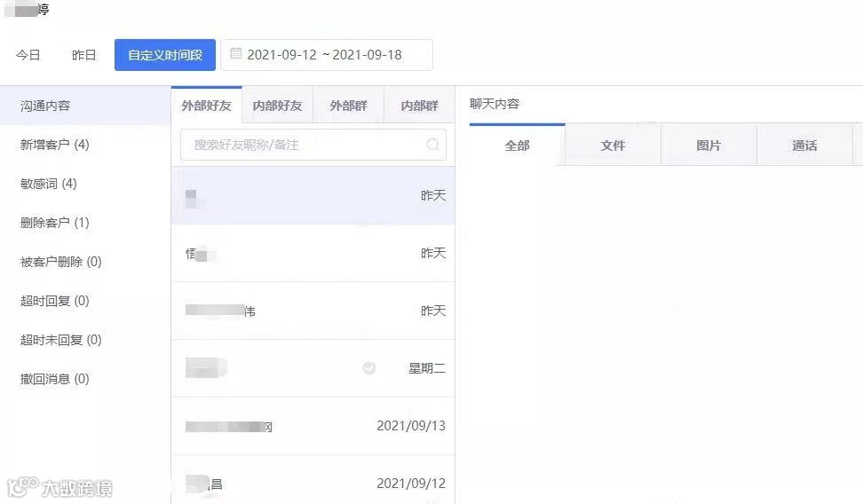
Task: Select the 图片 chat content tab
Action: [x=709, y=146]
